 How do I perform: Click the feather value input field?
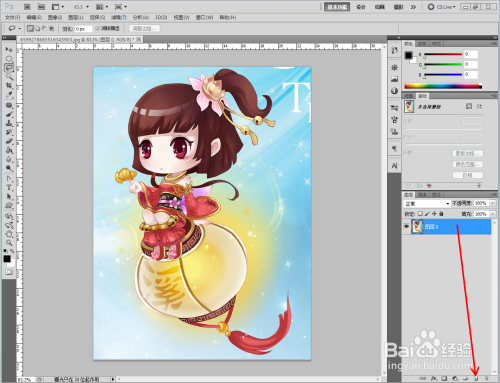(83, 29)
